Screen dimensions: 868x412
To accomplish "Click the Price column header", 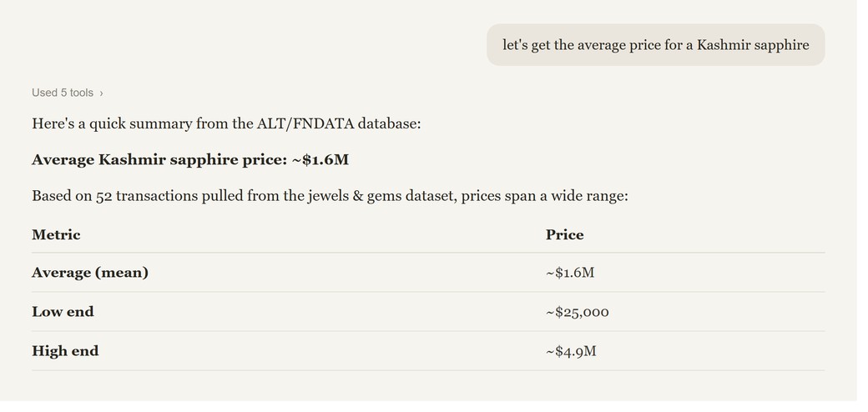I will 565,235.
